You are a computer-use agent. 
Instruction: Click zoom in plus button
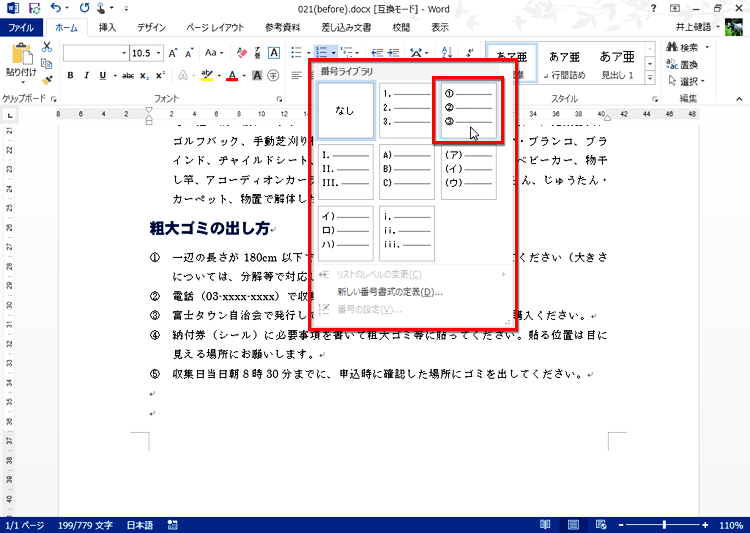pyautogui.click(x=705, y=525)
